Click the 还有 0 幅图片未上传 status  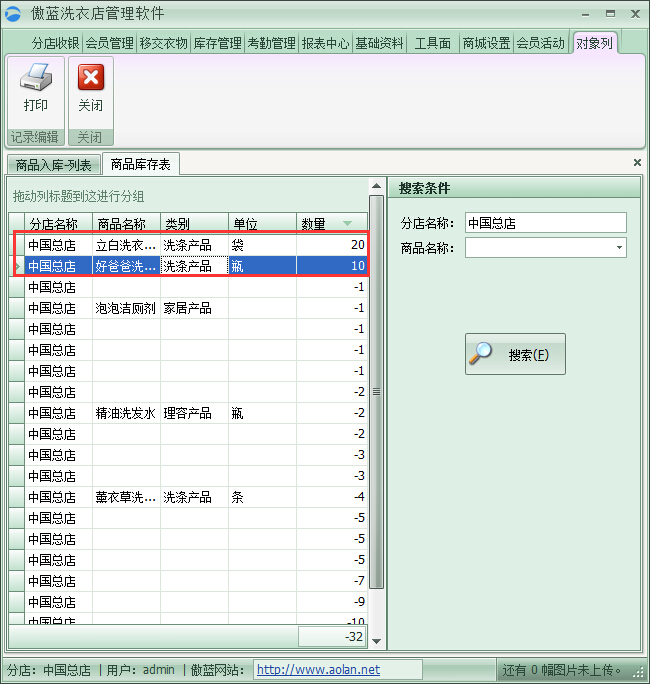point(561,670)
